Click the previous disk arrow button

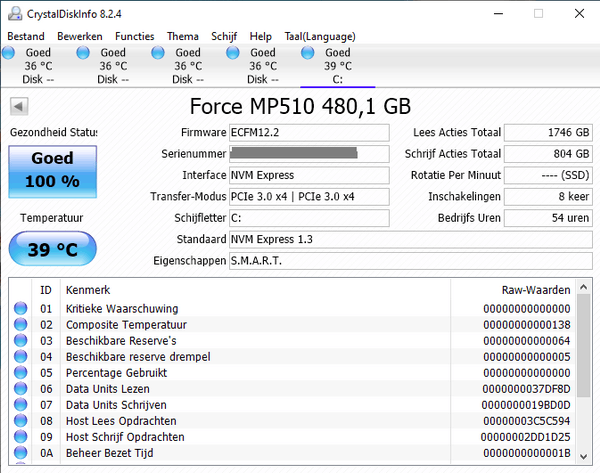click(x=19, y=106)
